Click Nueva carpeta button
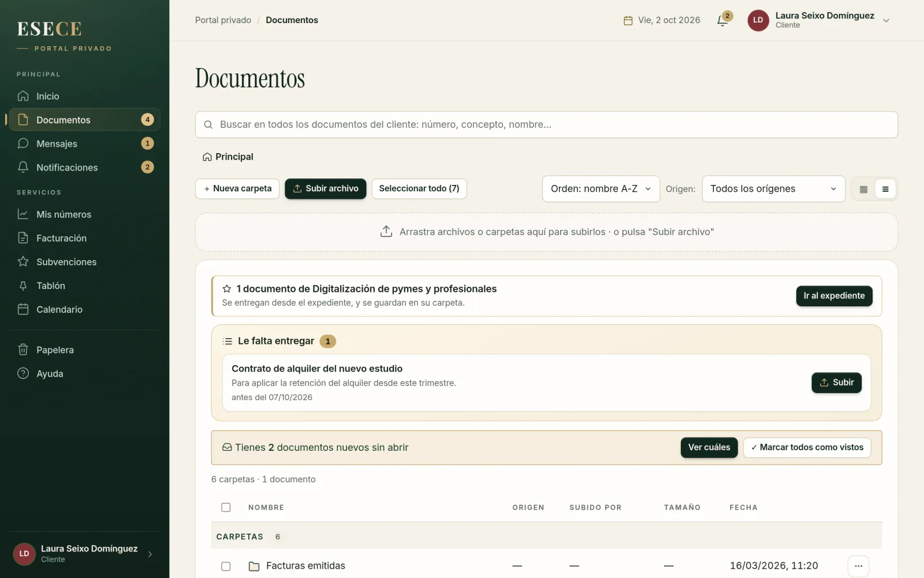 [237, 188]
